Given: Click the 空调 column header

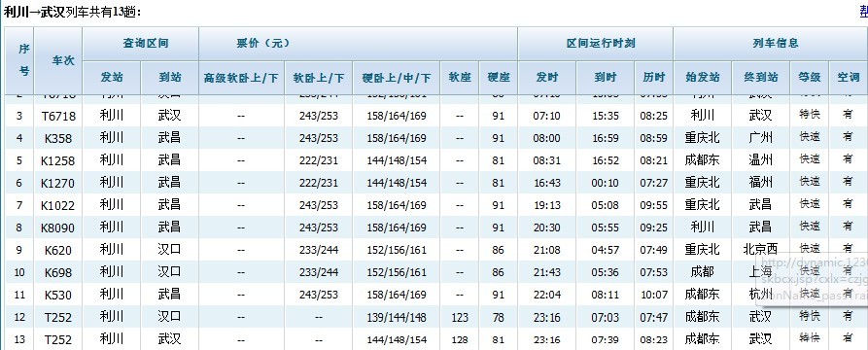Looking at the screenshot, I should click(x=848, y=78).
